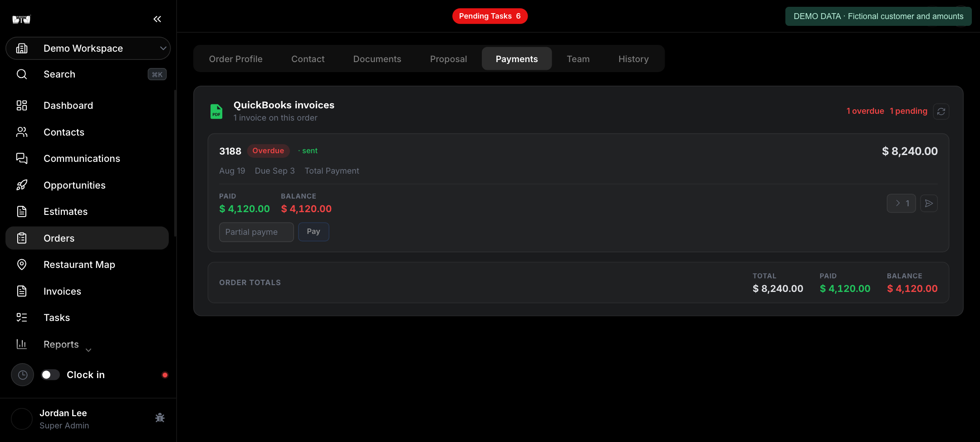Click the Reports bar chart icon

point(22,344)
